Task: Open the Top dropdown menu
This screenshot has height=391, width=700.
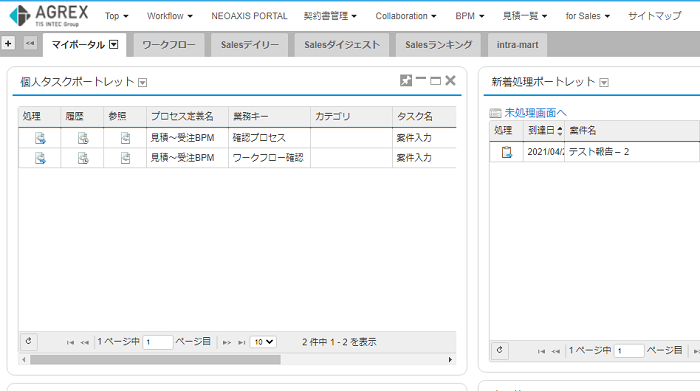Action: click(x=117, y=16)
